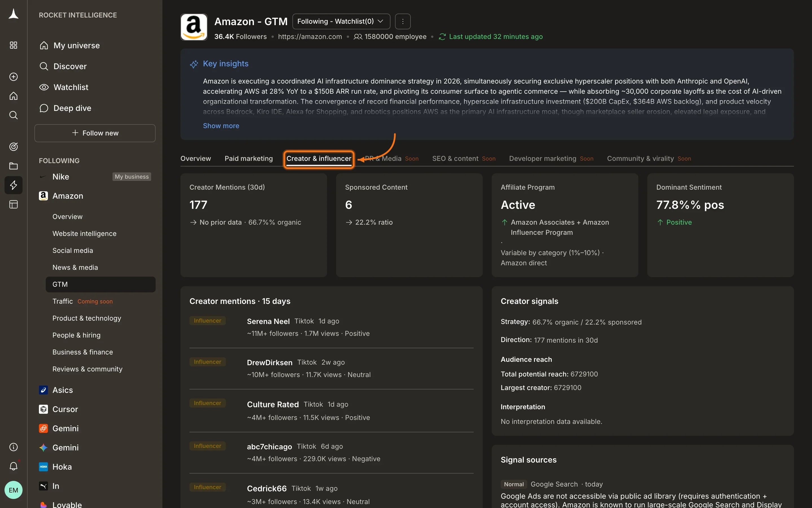This screenshot has height=508, width=812.
Task: Select the Creator & influencer tab
Action: (319, 159)
